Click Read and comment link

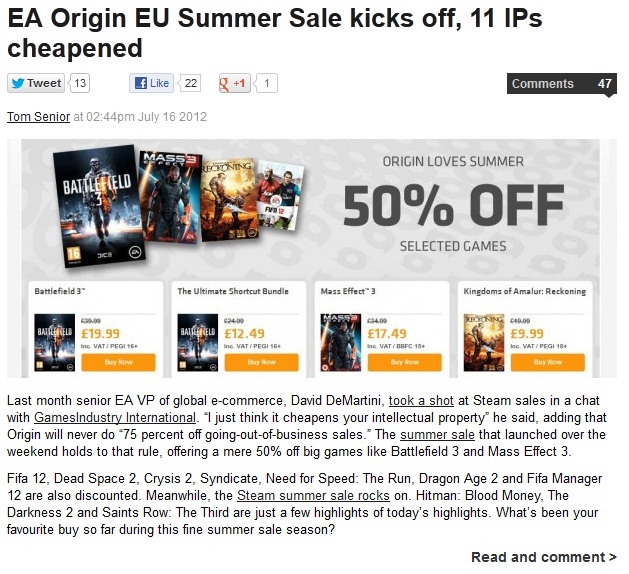click(x=544, y=557)
